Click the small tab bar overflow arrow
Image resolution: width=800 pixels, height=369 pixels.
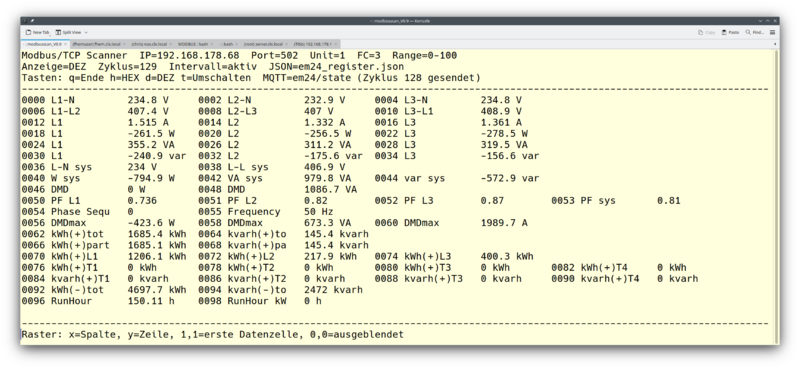775,44
